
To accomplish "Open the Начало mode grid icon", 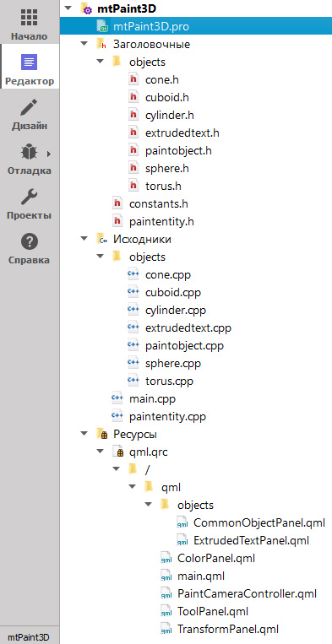I will point(30,18).
